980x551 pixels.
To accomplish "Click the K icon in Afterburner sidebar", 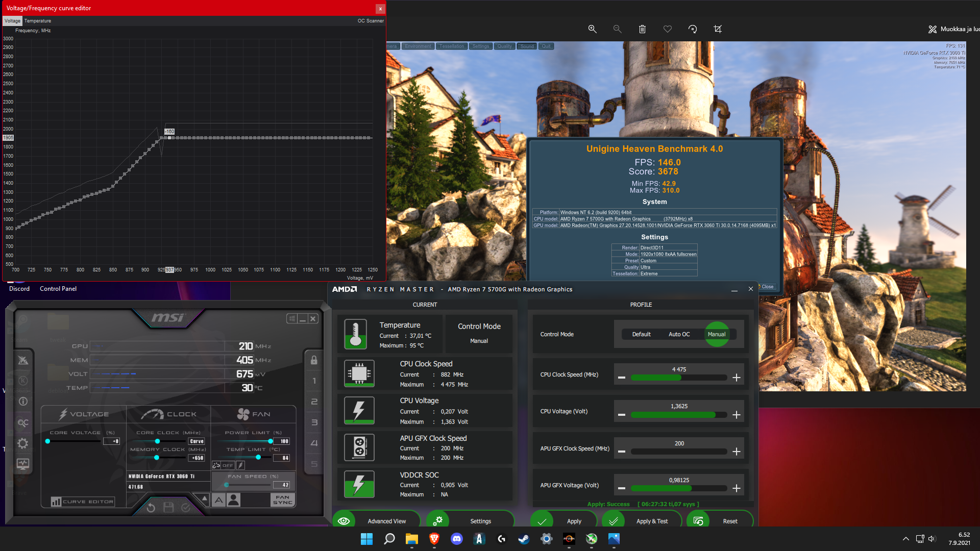I will (x=22, y=381).
